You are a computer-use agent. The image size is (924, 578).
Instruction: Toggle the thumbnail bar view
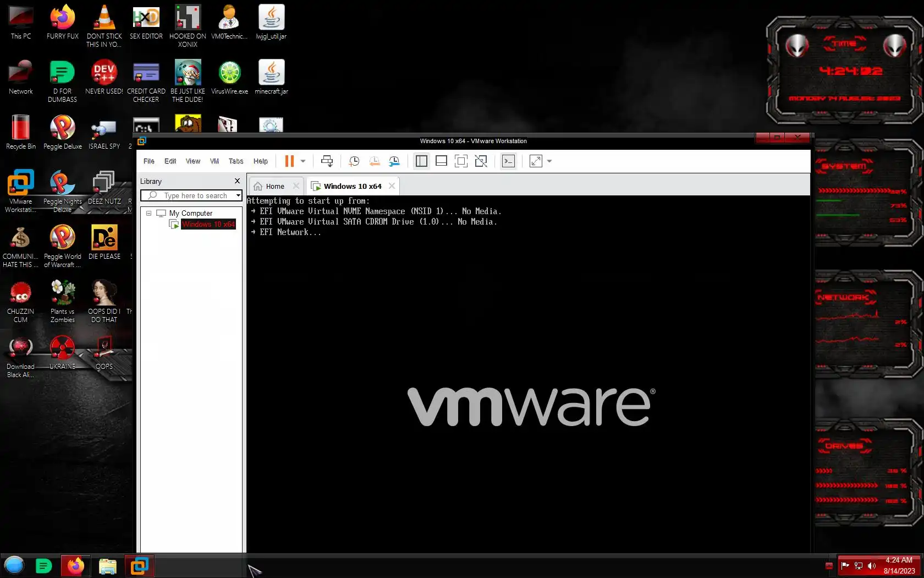tap(441, 161)
